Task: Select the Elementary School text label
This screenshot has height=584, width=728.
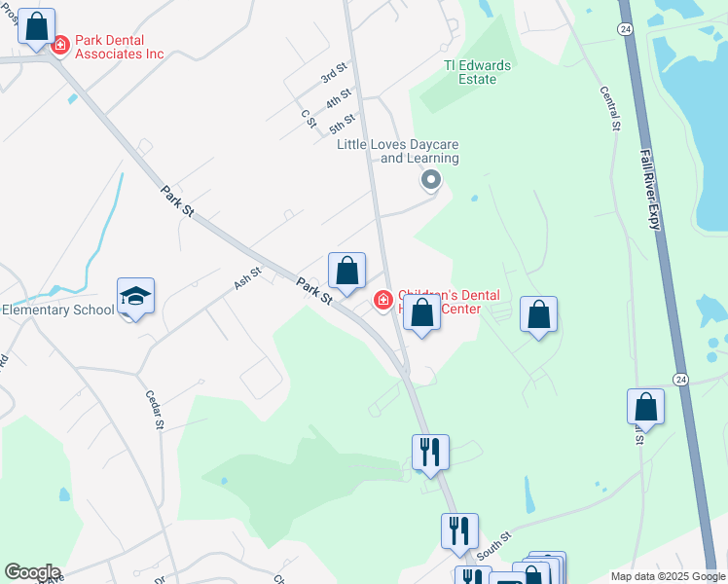Action: pos(58,310)
